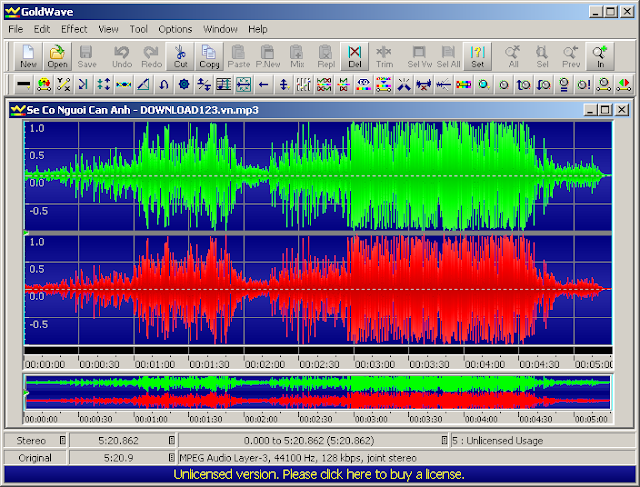Cut the selection using the scissors icon
Screen dimensions: 640x487
[x=180, y=56]
